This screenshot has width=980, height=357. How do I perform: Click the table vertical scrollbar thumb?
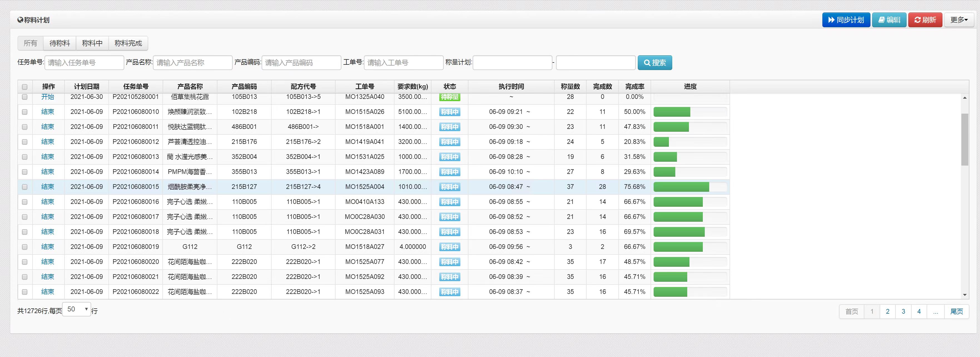pyautogui.click(x=964, y=139)
